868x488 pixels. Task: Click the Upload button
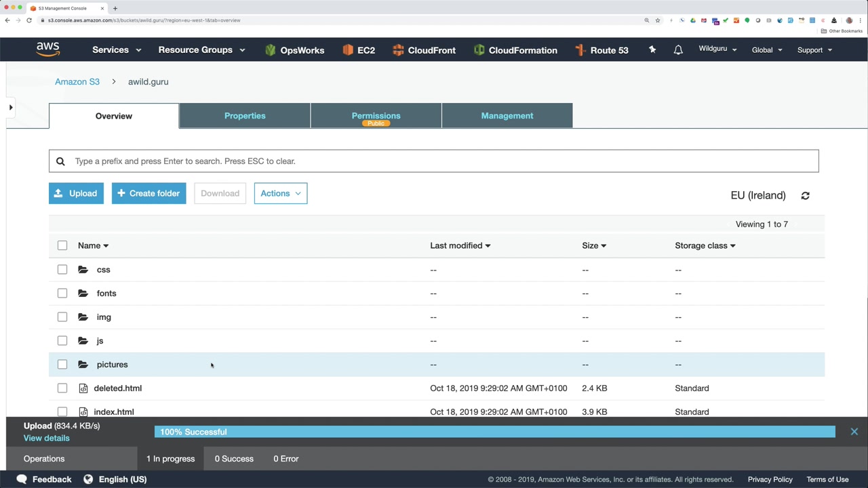tap(76, 193)
